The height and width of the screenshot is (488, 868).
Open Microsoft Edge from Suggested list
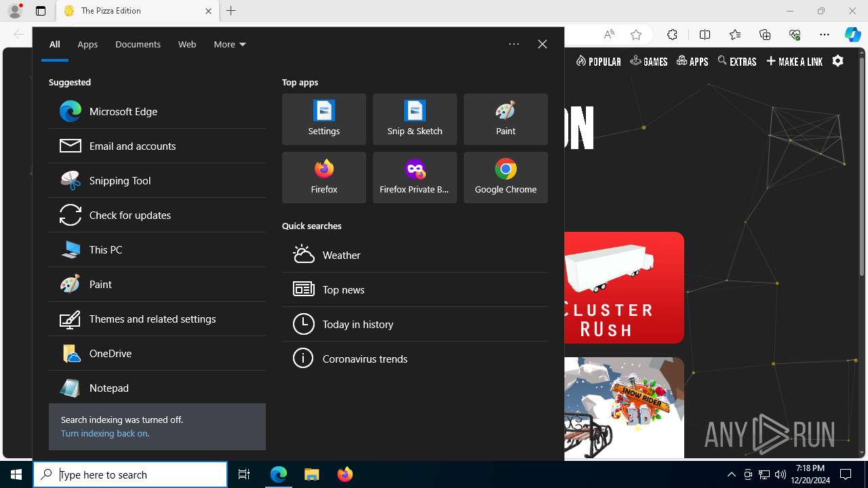157,111
